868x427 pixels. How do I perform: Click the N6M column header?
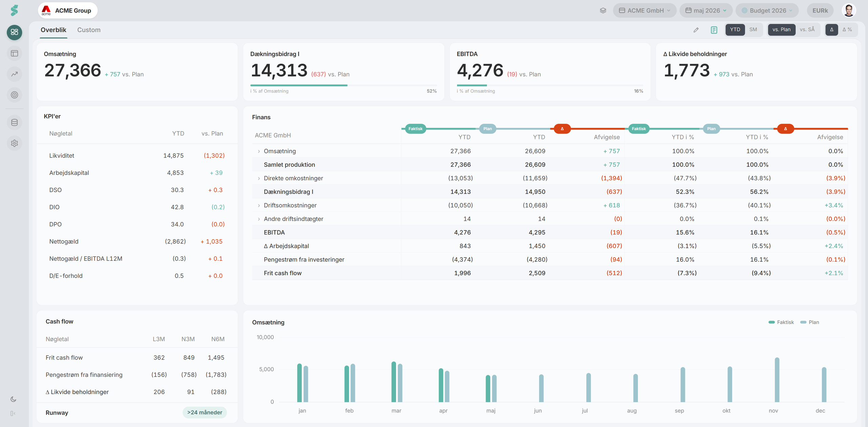218,339
